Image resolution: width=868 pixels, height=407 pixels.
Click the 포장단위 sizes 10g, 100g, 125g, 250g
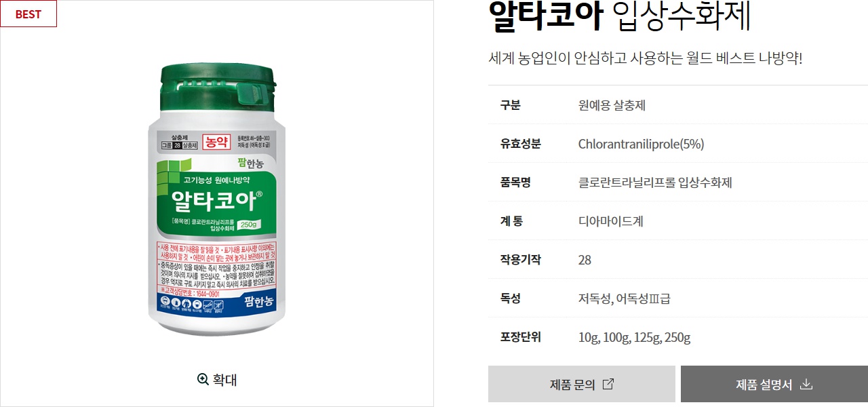click(635, 337)
